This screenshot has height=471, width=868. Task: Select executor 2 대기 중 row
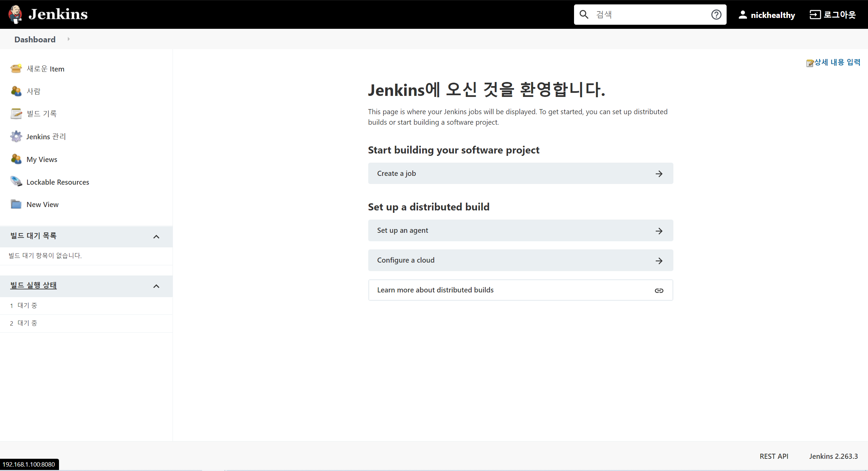[x=86, y=323]
